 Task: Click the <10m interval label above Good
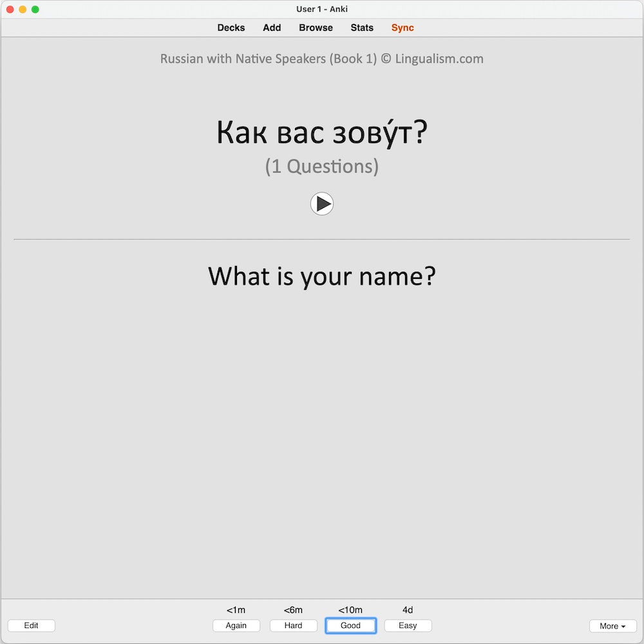[x=350, y=609]
